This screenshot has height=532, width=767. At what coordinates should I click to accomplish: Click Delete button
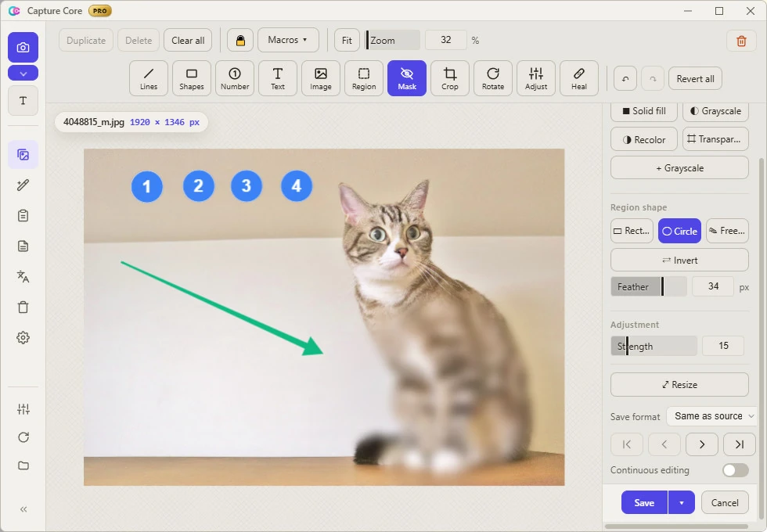(139, 41)
